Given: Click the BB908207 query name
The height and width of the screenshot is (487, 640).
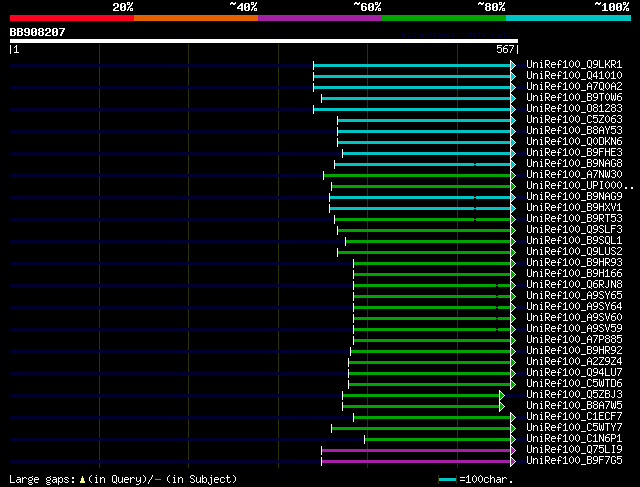Looking at the screenshot, I should [37, 32].
